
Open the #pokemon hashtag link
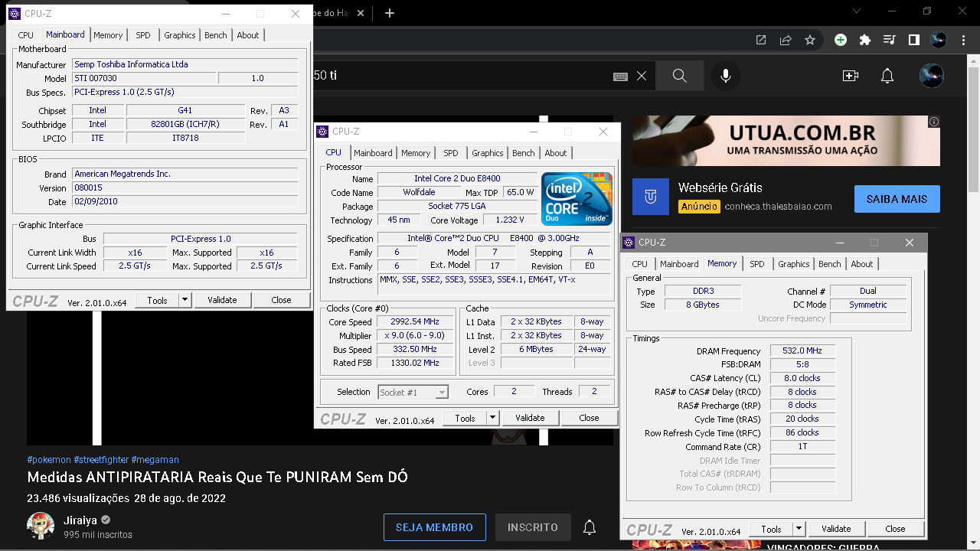[x=49, y=460]
